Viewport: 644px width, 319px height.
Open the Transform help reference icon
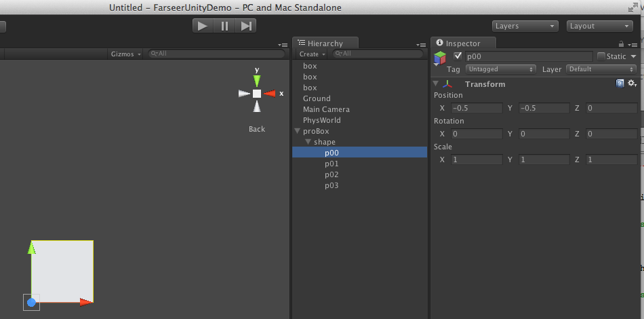pos(620,83)
